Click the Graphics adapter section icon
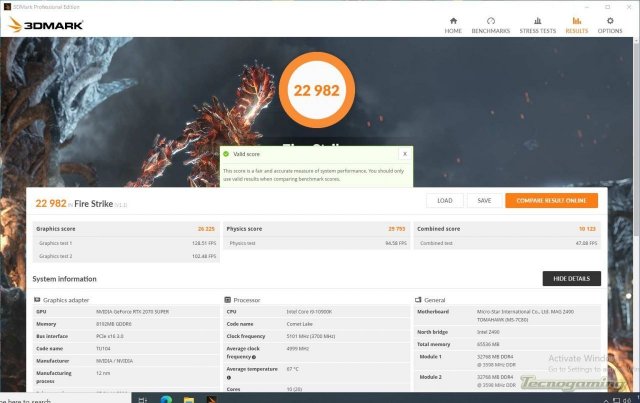Viewport: 640px width, 403px height. click(x=37, y=300)
